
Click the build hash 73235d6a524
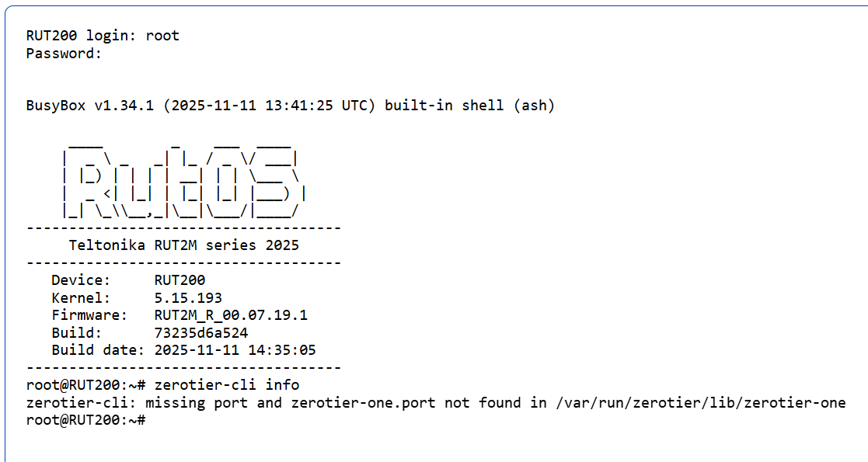tap(201, 333)
